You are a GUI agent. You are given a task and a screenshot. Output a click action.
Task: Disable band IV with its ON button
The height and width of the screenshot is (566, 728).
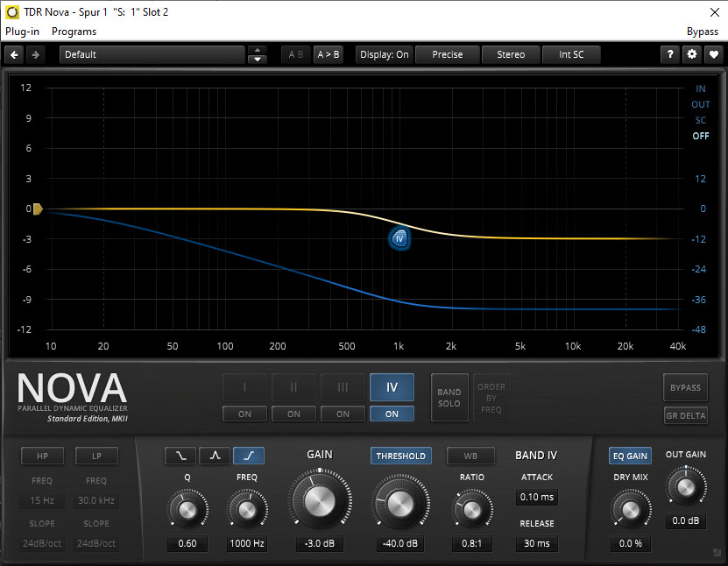coord(392,414)
